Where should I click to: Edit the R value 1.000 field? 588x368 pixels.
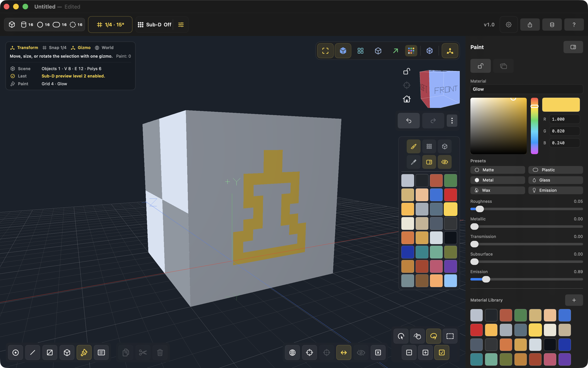pos(565,119)
